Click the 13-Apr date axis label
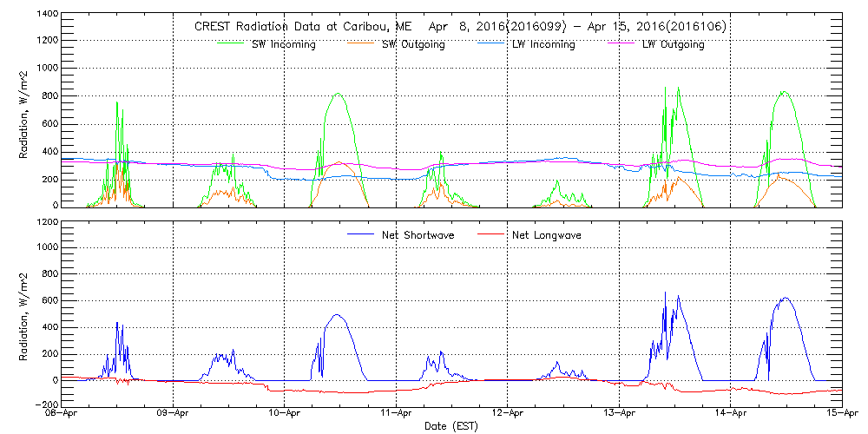The height and width of the screenshot is (434, 868). 619,414
